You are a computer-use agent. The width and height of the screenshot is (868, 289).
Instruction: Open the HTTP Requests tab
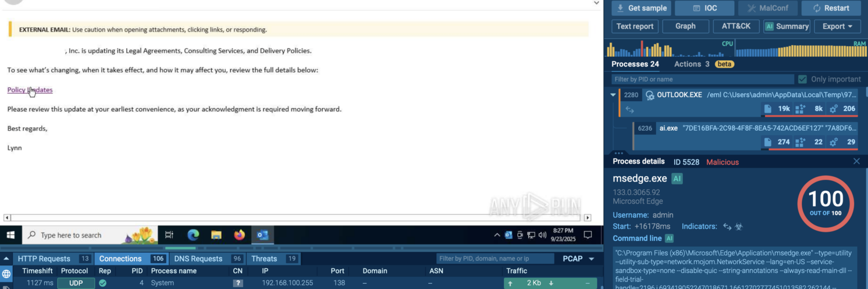53,258
